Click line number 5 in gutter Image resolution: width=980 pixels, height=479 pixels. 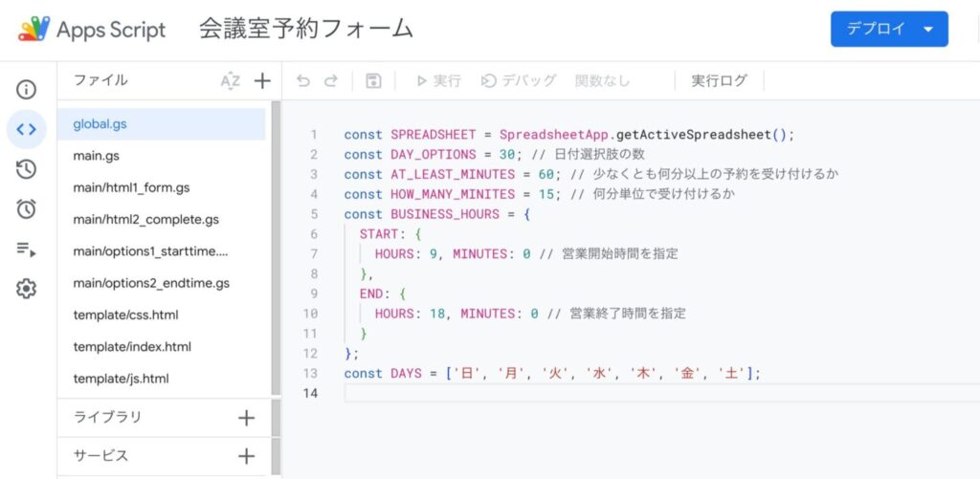(314, 214)
